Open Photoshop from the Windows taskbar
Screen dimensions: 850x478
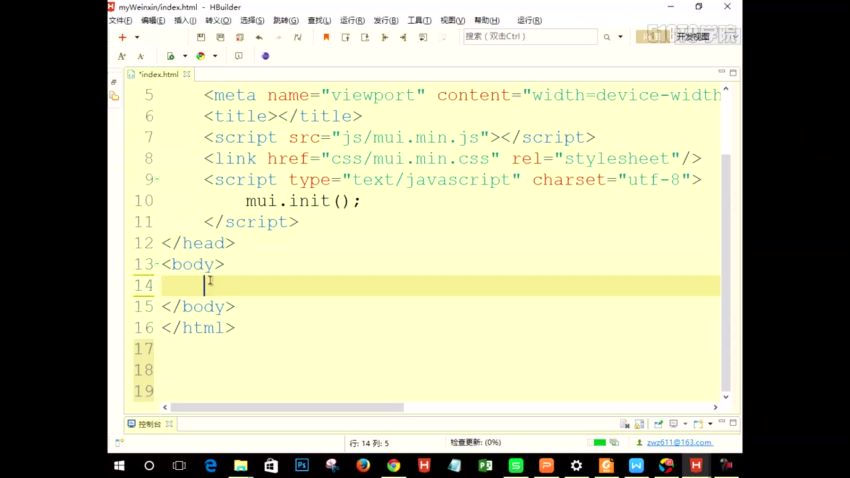[x=301, y=466]
